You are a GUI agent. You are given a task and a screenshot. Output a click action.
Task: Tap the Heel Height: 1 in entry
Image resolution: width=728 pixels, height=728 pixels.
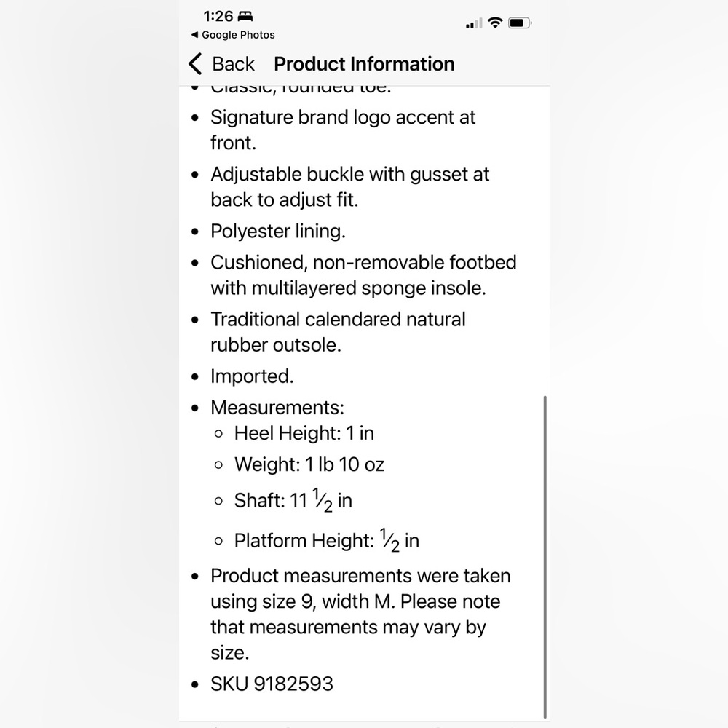304,432
